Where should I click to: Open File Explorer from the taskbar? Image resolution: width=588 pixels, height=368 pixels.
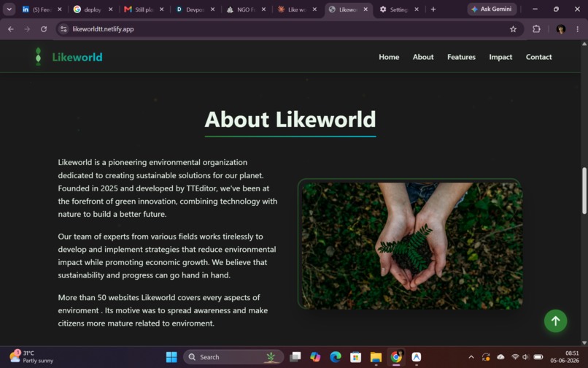pyautogui.click(x=376, y=357)
